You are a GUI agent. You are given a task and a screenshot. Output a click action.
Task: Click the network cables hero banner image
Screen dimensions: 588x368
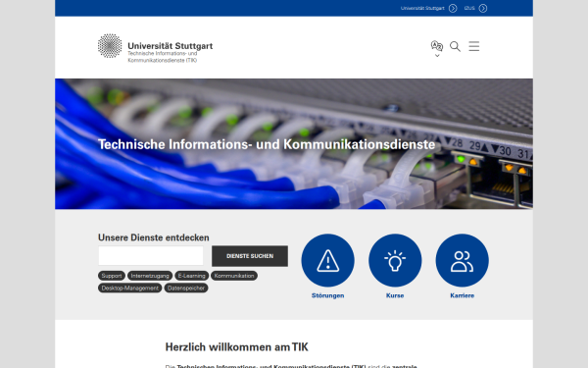click(x=294, y=144)
